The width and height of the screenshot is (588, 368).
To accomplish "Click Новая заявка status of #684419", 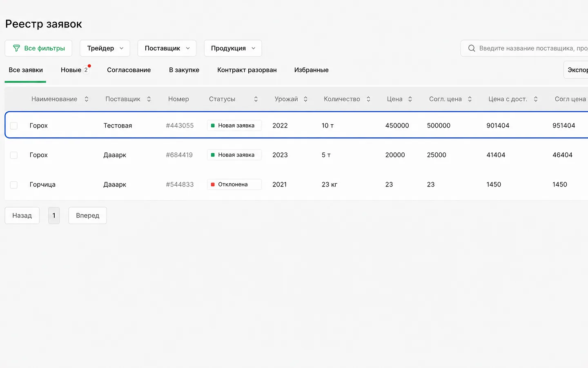I will point(234,155).
